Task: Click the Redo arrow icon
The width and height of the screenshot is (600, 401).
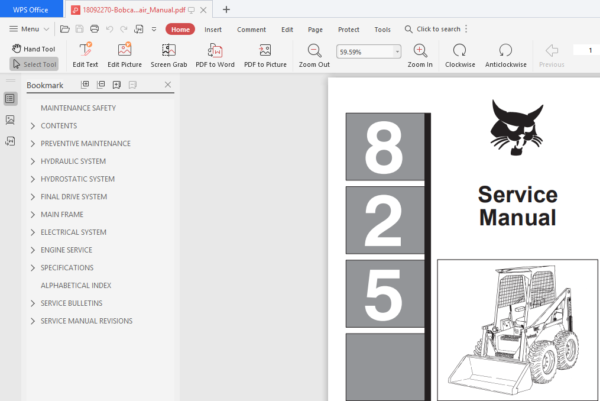Action: (124, 29)
